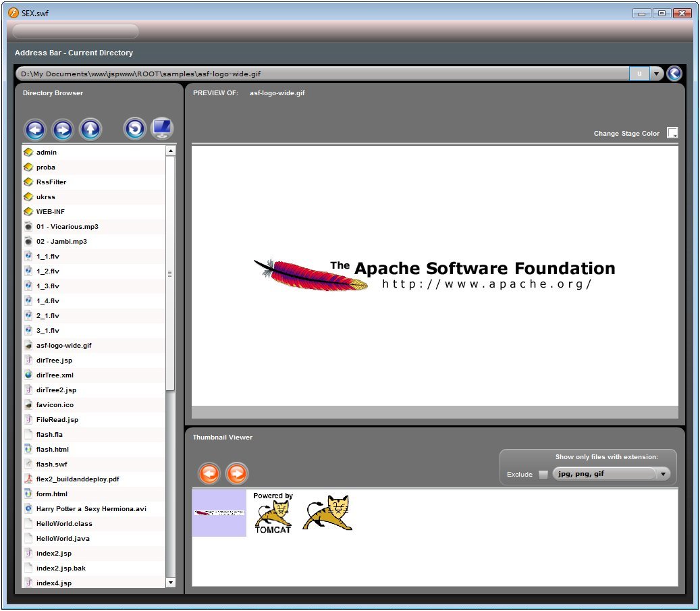700x611 pixels.
Task: Click the address bar path field
Action: [x=322, y=74]
